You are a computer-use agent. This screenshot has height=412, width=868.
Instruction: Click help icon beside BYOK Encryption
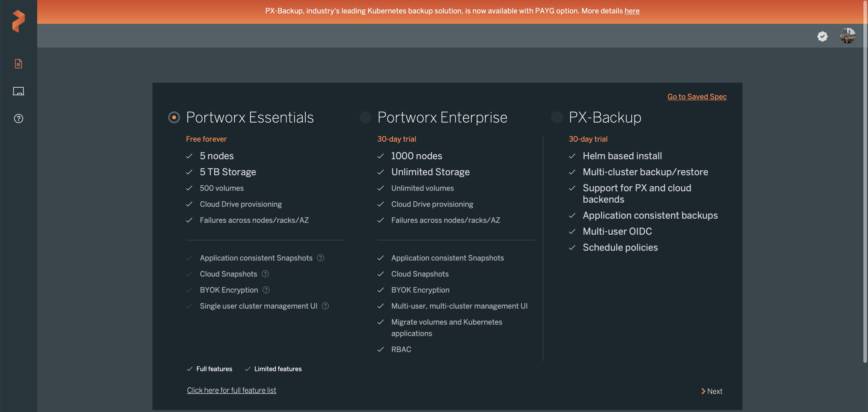[x=266, y=290]
